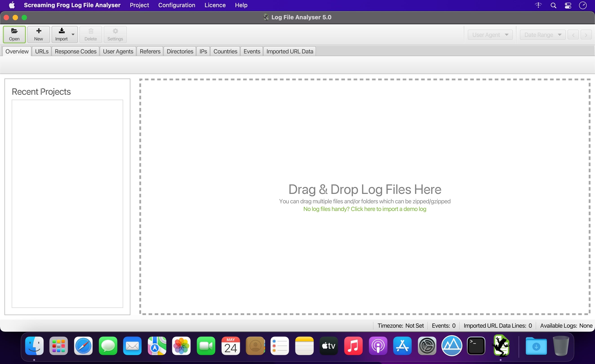Image resolution: width=595 pixels, height=364 pixels.
Task: Open FaceTime from the dock
Action: click(206, 346)
